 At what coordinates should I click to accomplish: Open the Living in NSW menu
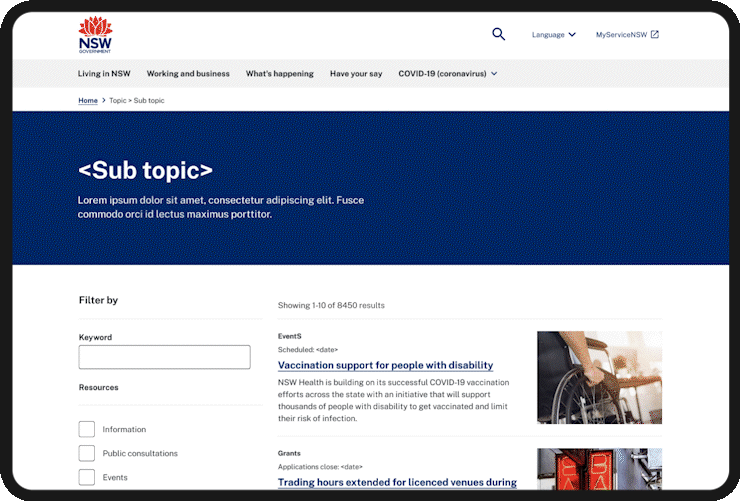(x=104, y=74)
